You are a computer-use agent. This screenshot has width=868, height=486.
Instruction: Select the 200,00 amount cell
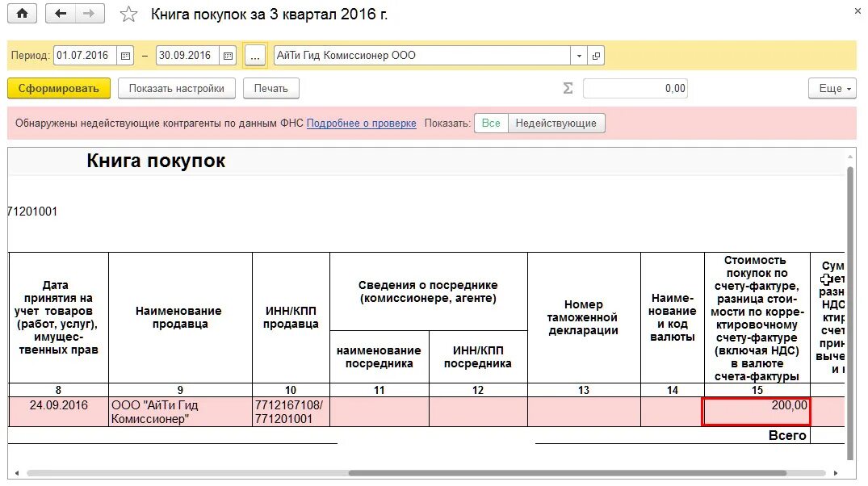click(x=757, y=412)
